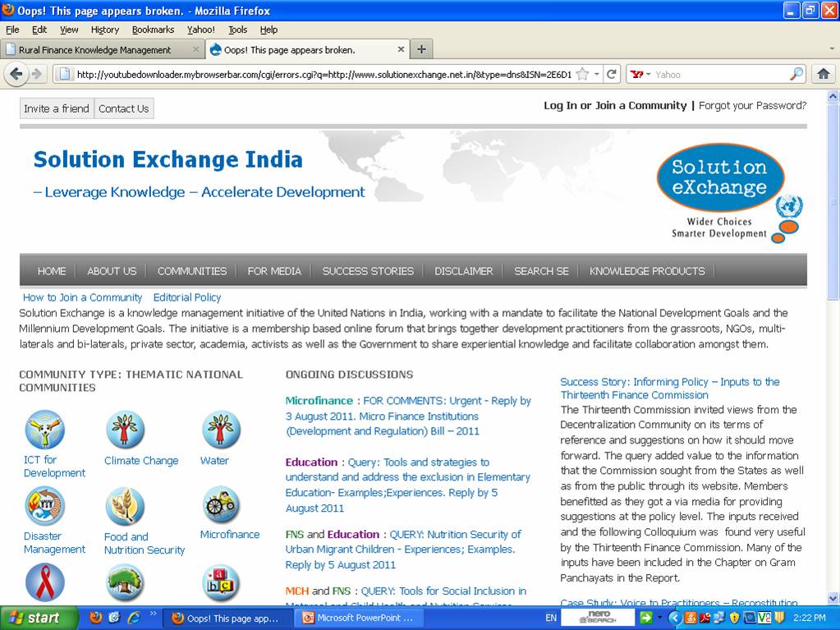Image resolution: width=840 pixels, height=630 pixels.
Task: Select FOR MEDIA in the navigation bar
Action: coord(274,271)
